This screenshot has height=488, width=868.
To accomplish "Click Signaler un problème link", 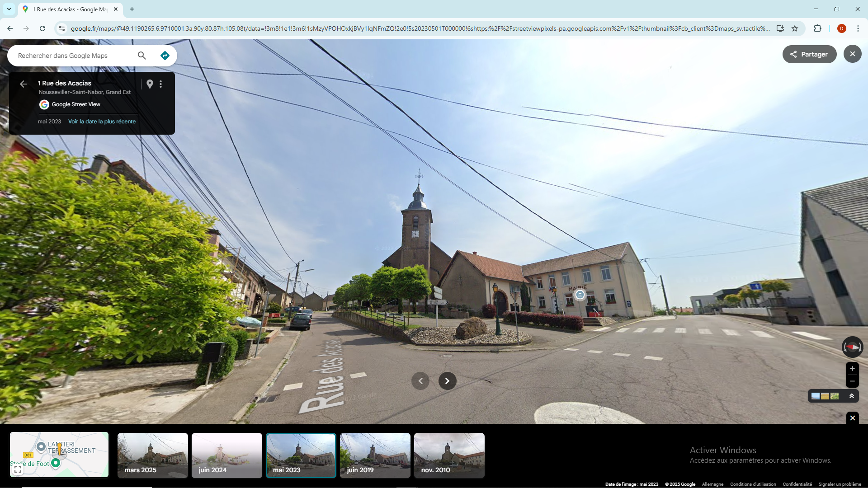I will point(840,484).
